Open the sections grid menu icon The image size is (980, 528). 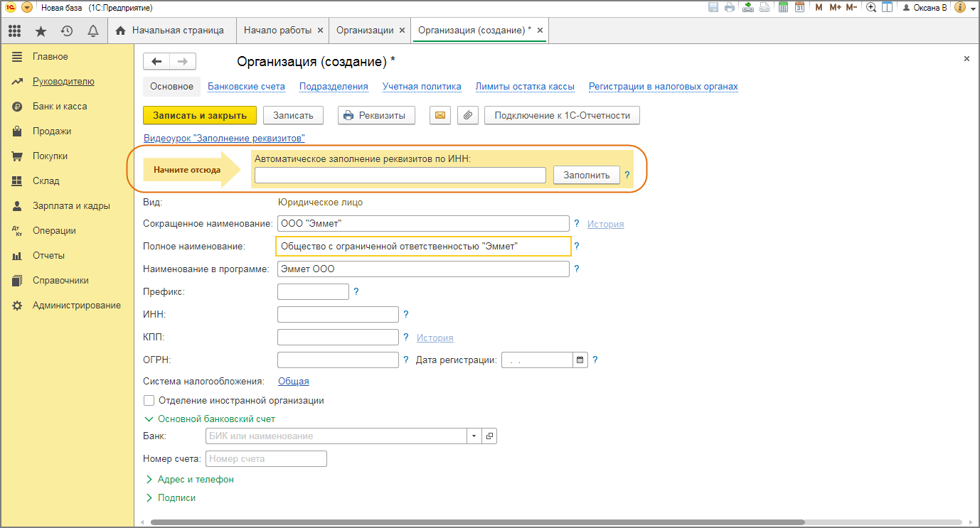click(14, 31)
